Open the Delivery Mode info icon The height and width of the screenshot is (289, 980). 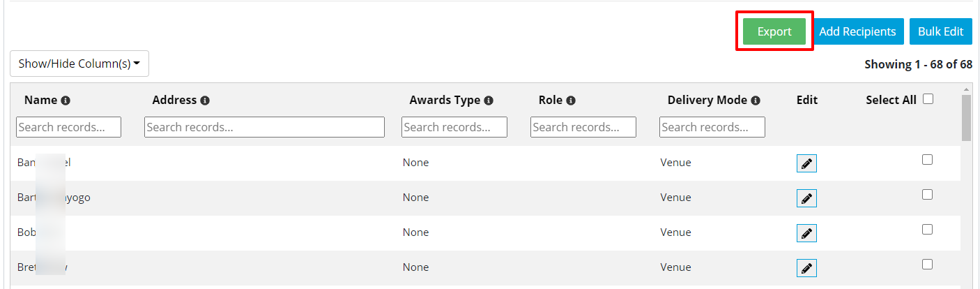(x=756, y=101)
